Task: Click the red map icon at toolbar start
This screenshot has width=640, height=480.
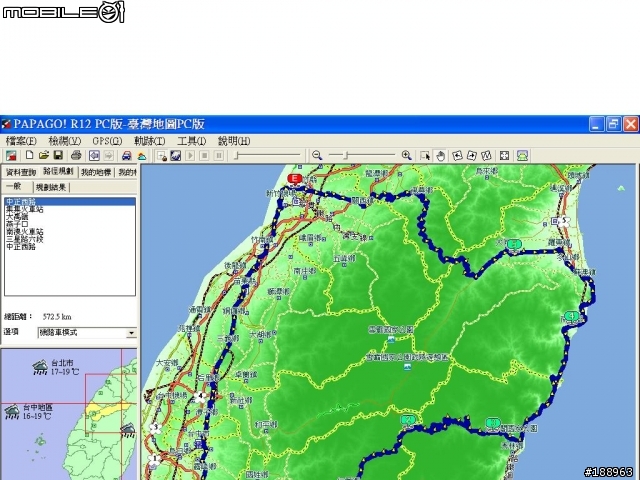Action: coord(11,156)
